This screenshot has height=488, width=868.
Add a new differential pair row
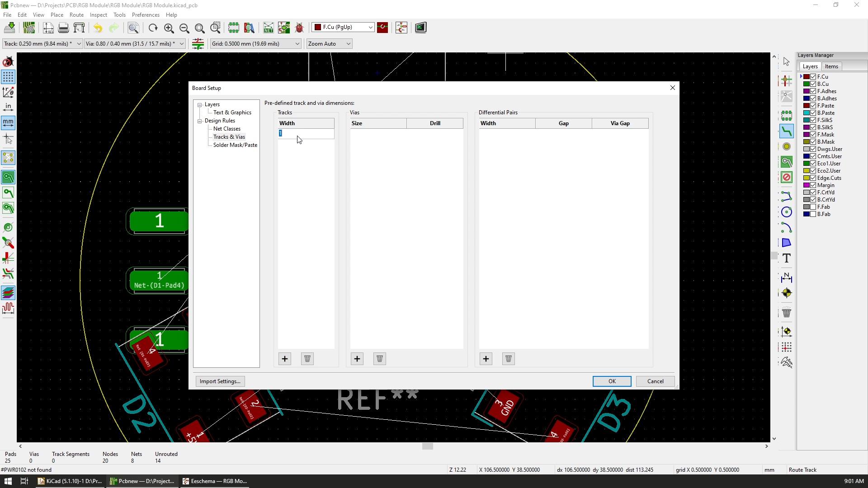coord(486,359)
